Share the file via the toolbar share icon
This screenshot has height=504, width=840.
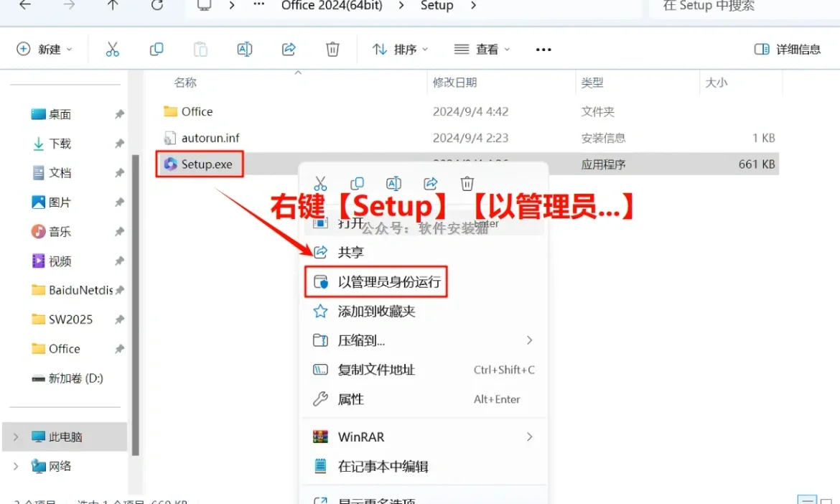(x=289, y=49)
